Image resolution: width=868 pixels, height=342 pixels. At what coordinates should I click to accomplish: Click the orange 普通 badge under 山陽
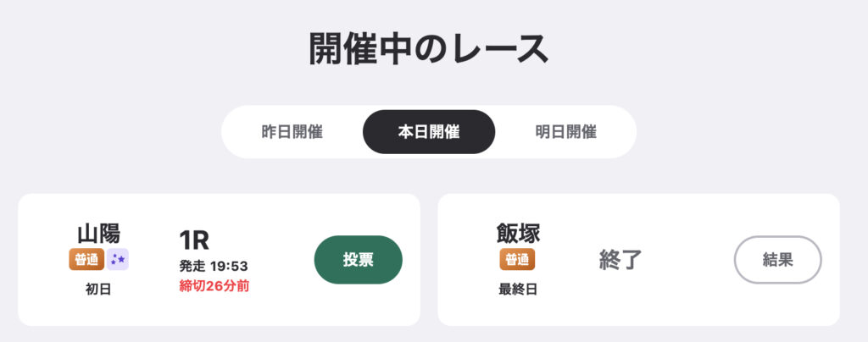click(86, 259)
